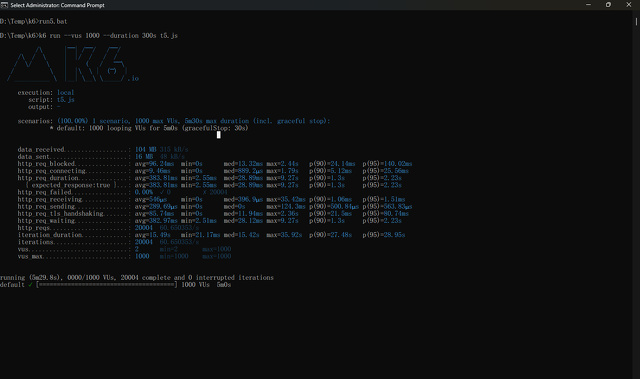Image resolution: width=640 pixels, height=379 pixels.
Task: Open the Command Prompt system menu icon
Action: [4, 5]
